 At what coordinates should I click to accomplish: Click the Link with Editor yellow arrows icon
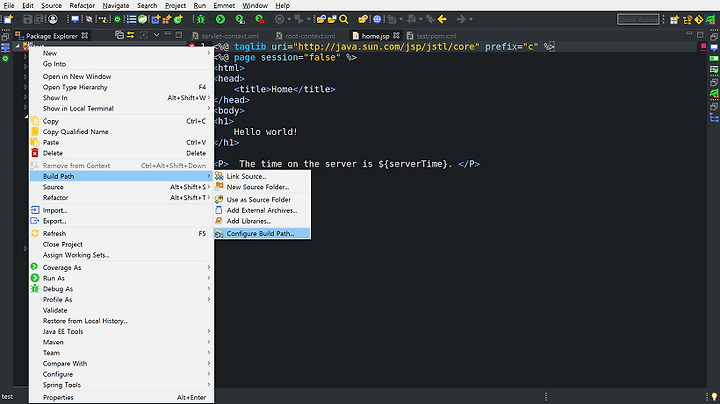130,35
